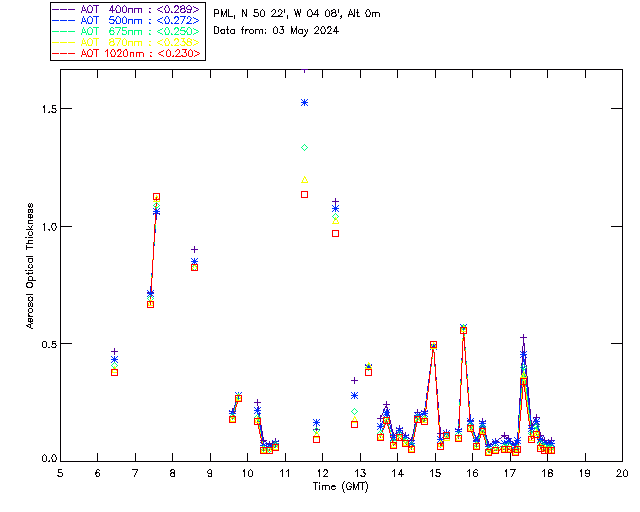Click the highest blue asterisk data point

[x=304, y=102]
